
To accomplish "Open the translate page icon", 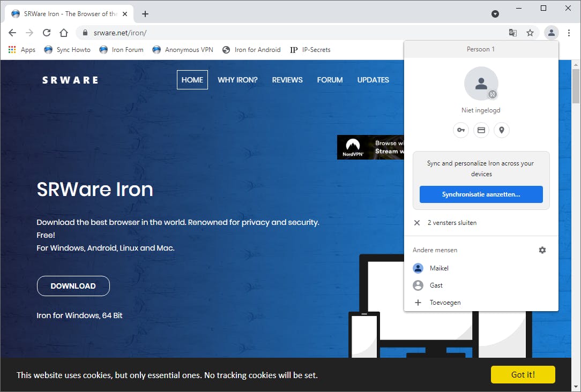I will [x=513, y=33].
